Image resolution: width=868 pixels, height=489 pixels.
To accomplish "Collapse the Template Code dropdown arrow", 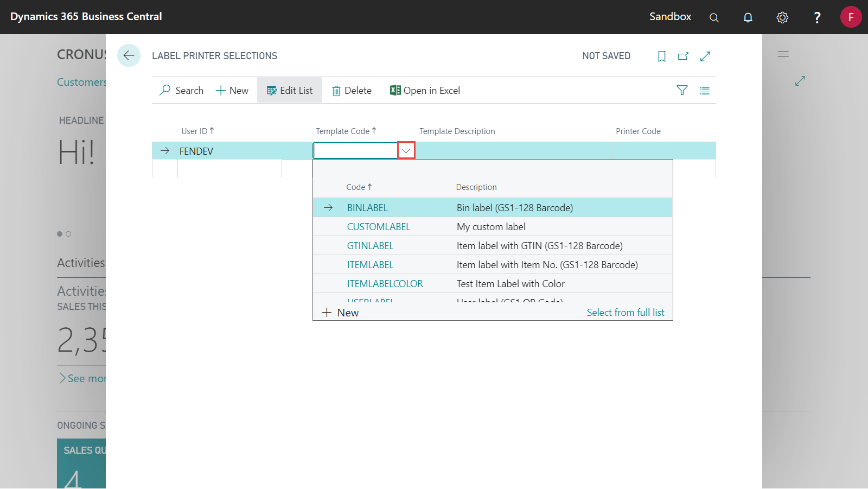I will click(x=406, y=151).
